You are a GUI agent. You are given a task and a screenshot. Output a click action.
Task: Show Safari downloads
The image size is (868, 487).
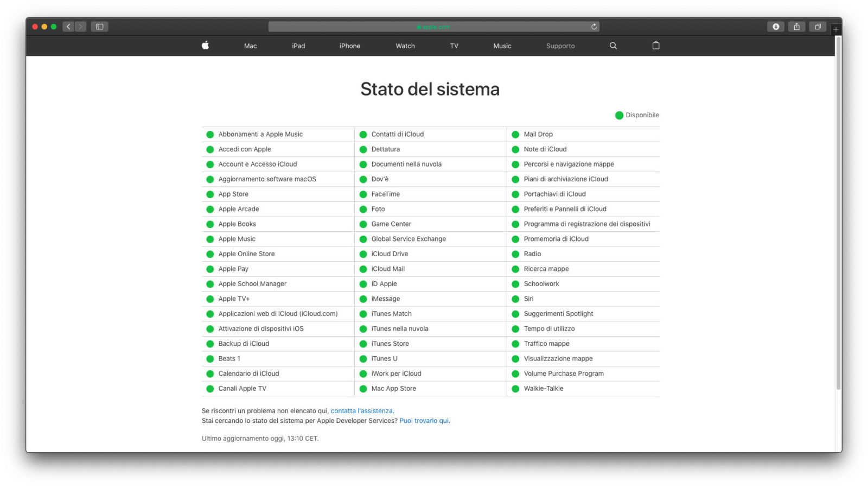click(776, 27)
